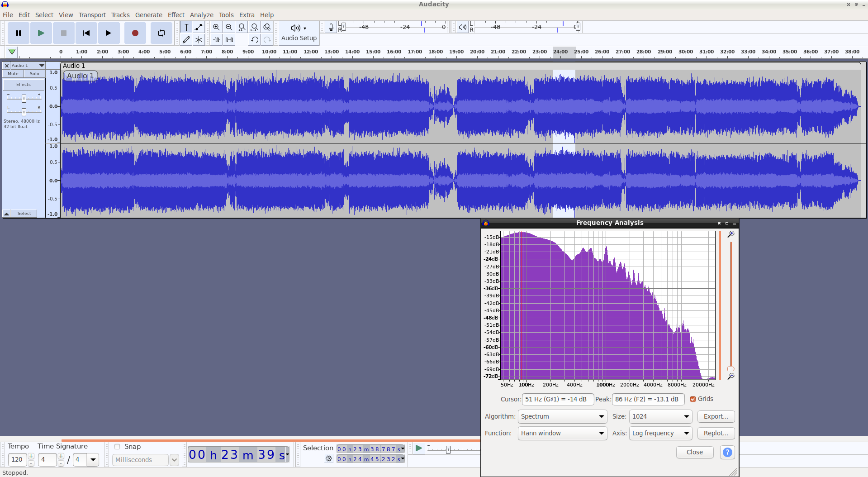Open the File menu
This screenshot has width=868, height=477.
click(8, 15)
